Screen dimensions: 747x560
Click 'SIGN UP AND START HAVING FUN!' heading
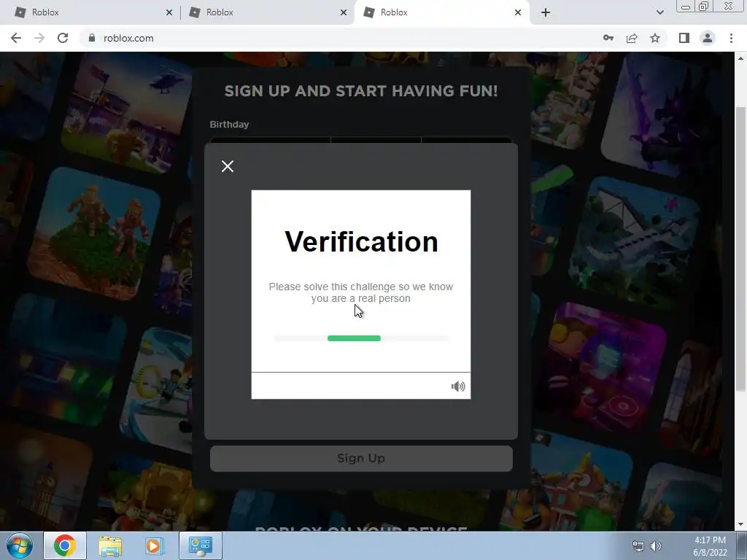pos(361,91)
